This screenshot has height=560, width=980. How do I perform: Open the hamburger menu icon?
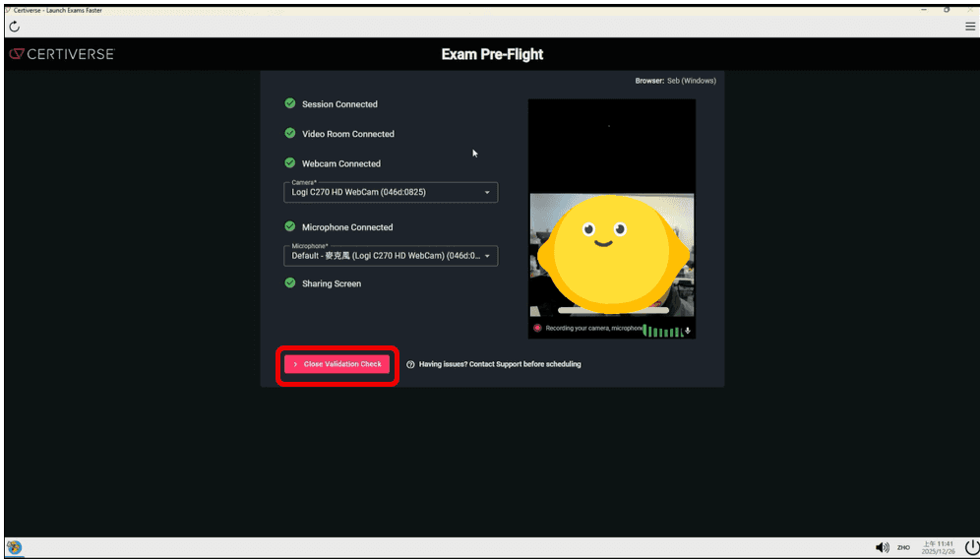(x=970, y=27)
